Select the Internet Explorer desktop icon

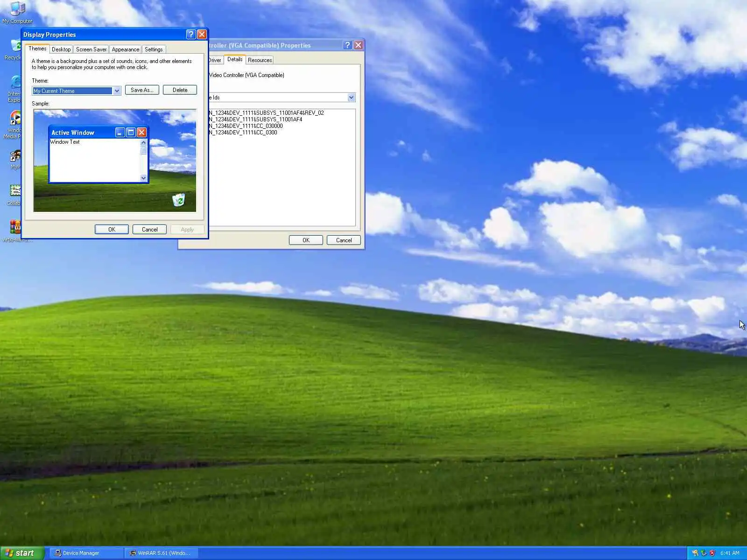click(14, 89)
